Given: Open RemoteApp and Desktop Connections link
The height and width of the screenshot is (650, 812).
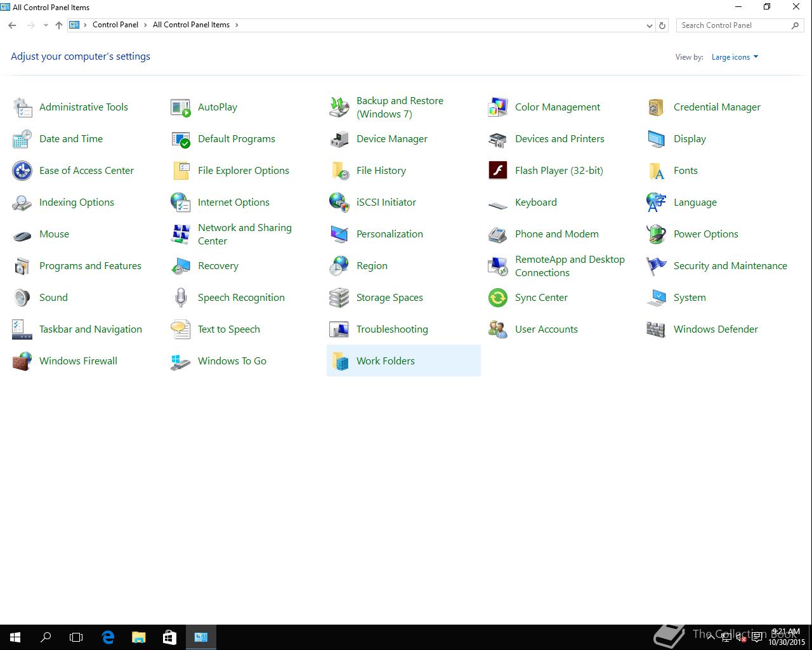Looking at the screenshot, I should tap(570, 266).
